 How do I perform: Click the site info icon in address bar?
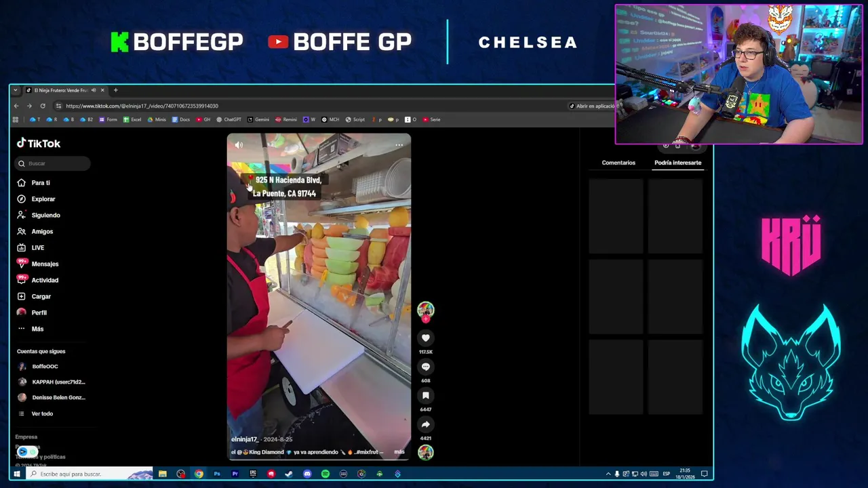(x=59, y=106)
